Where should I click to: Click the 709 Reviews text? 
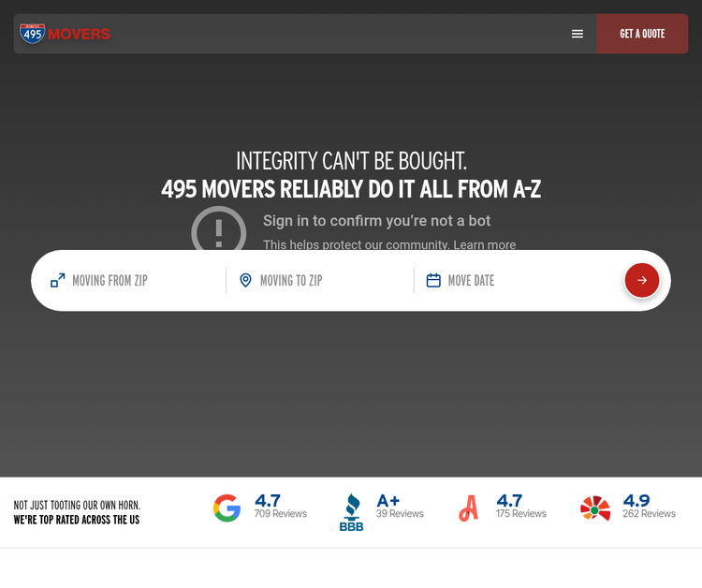[280, 514]
